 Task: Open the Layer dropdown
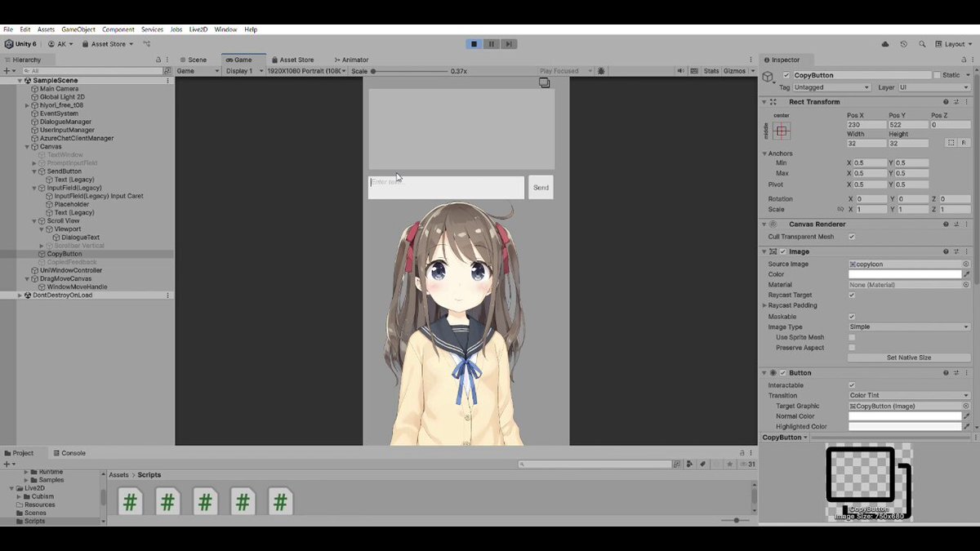pyautogui.click(x=934, y=87)
